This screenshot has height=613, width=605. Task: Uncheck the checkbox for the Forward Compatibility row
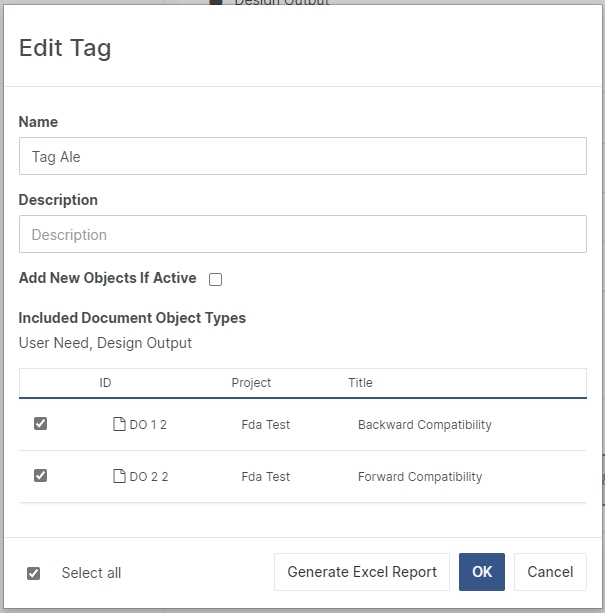point(40,476)
